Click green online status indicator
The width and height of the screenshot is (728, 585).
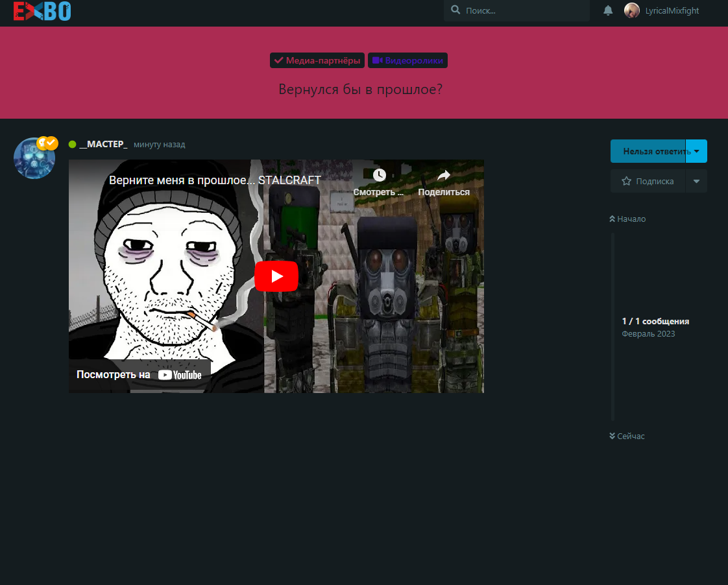pyautogui.click(x=73, y=144)
